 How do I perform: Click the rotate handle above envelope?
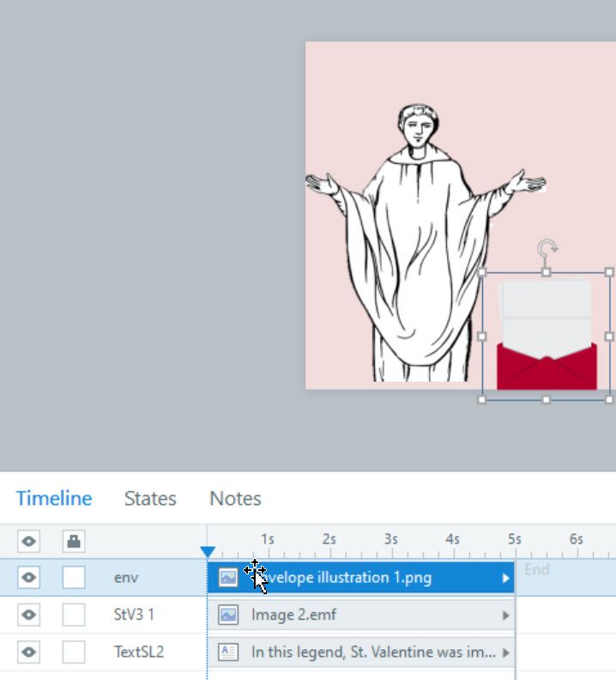click(x=547, y=249)
